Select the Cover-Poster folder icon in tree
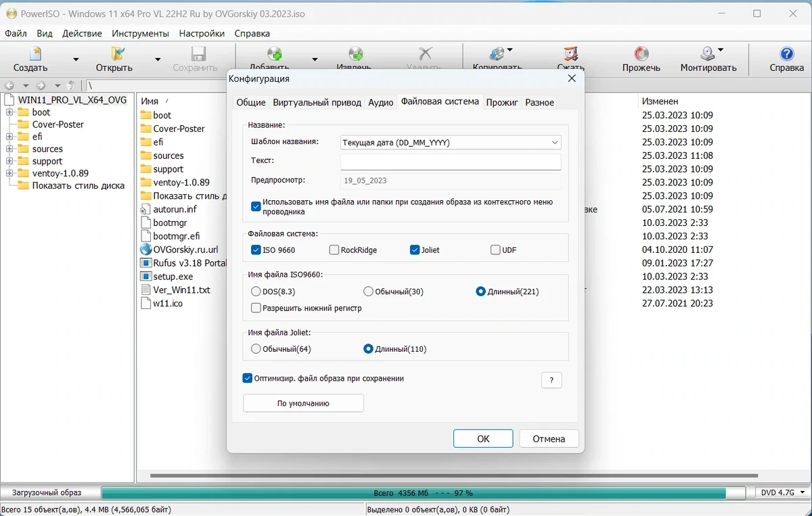 24,124
